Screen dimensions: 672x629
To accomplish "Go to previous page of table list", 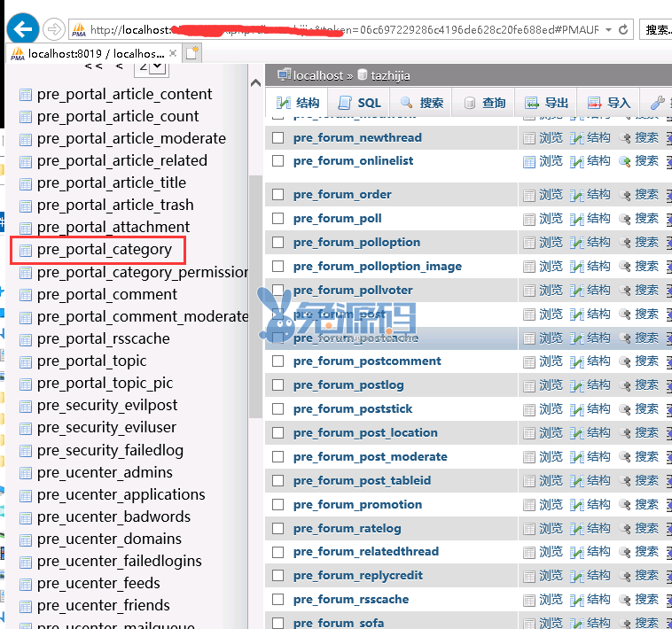I will (x=119, y=66).
